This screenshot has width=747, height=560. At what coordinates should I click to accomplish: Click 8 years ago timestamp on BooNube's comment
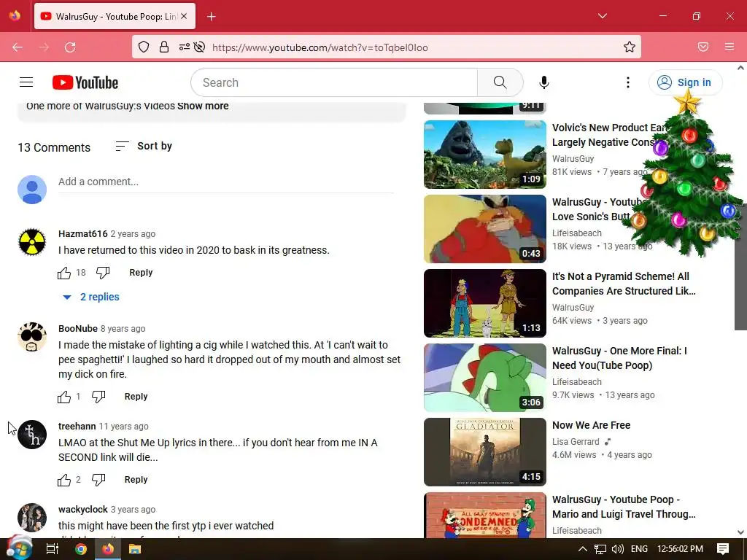pos(123,329)
